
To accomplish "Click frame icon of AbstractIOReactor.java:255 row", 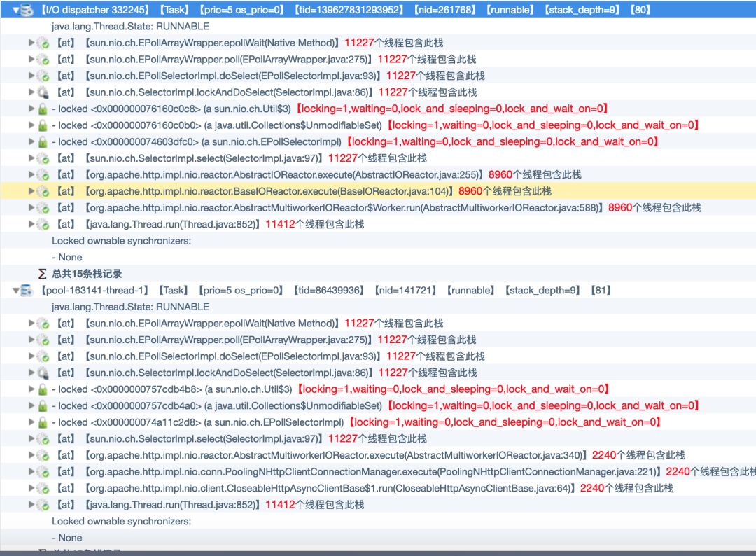I will pyautogui.click(x=43, y=174).
